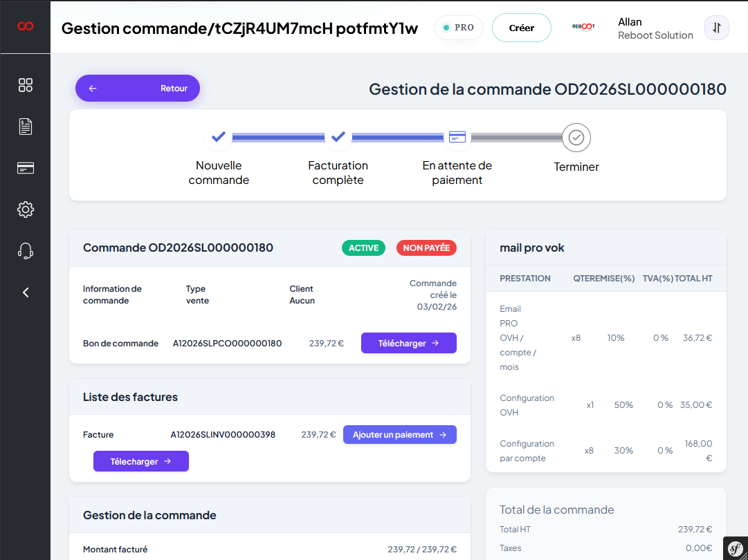Click the Facturation complète step checkmark
Screen dimensions: 748x560
[x=338, y=137]
